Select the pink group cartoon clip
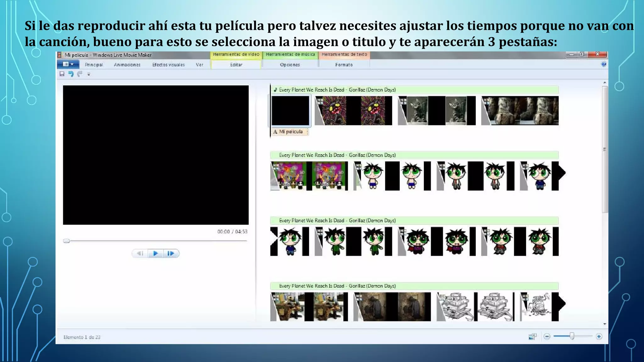 309,176
